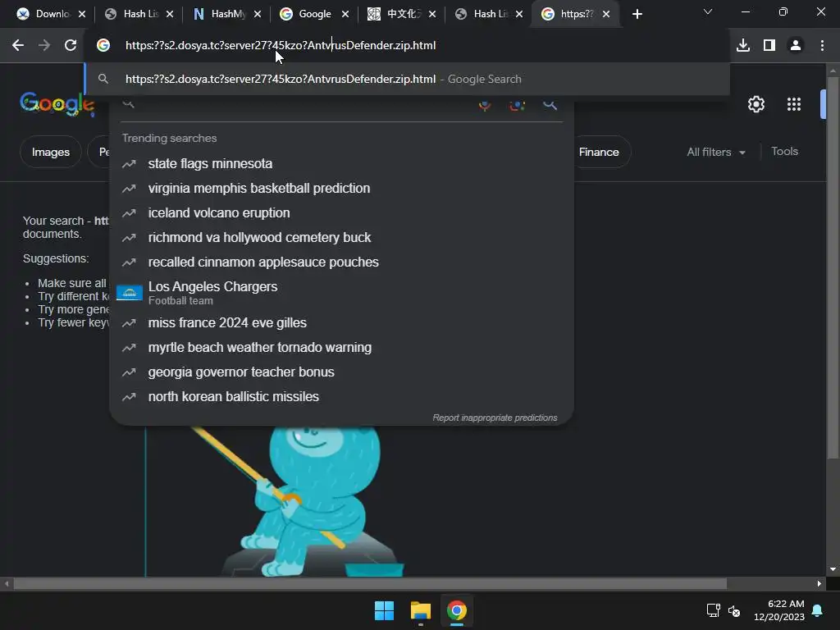
Task: Choose iceland volcano eruption suggestion
Action: (x=341, y=213)
